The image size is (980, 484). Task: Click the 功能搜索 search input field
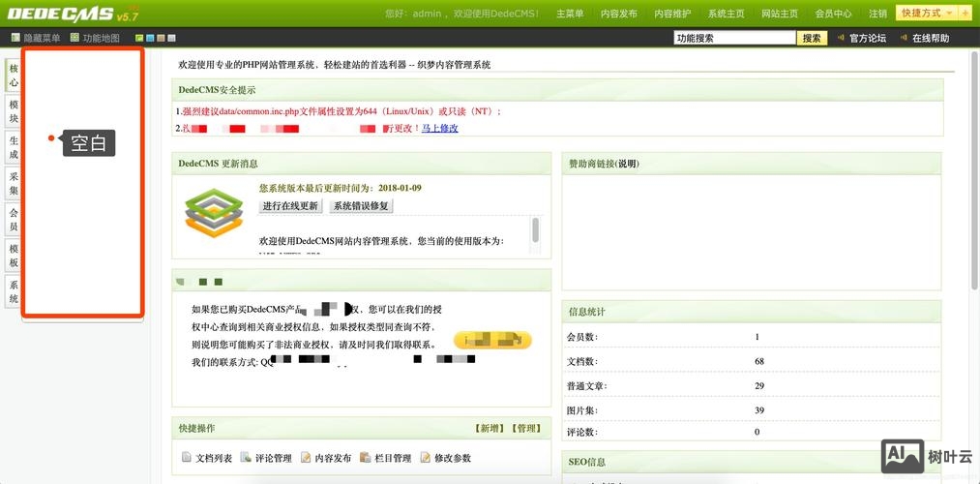(734, 38)
